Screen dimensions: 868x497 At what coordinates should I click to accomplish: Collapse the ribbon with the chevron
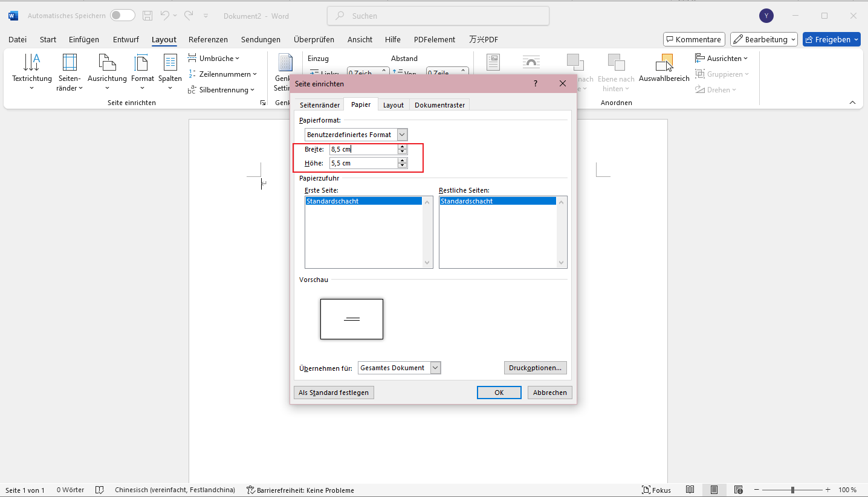[852, 103]
